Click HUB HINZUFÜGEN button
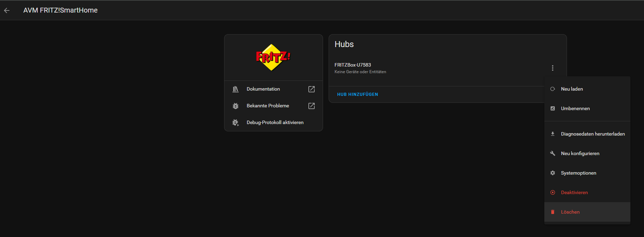This screenshot has width=644, height=237. click(x=358, y=94)
